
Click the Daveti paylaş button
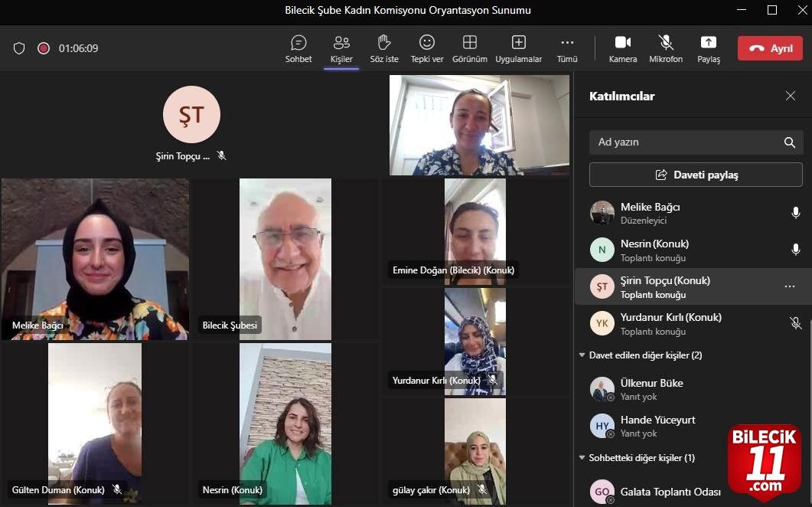coord(696,175)
